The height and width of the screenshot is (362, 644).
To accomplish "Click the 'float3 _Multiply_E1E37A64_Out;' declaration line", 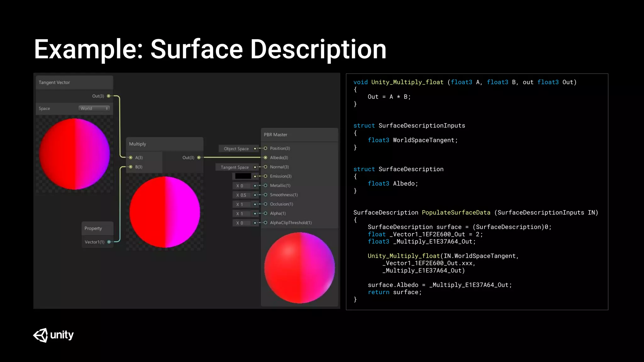I will (422, 242).
